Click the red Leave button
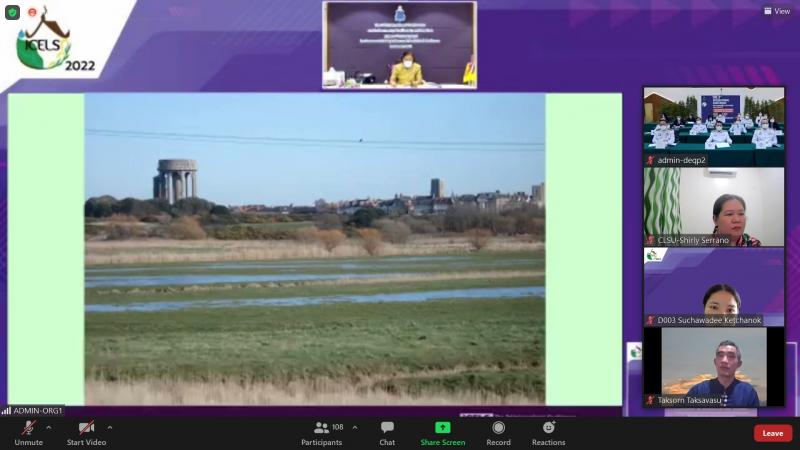This screenshot has width=800, height=450. pyautogui.click(x=772, y=433)
